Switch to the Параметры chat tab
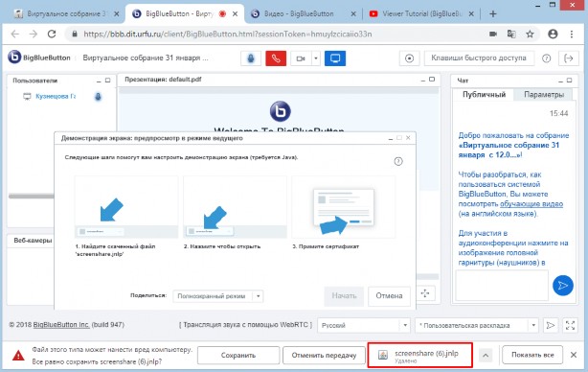 pyautogui.click(x=544, y=95)
